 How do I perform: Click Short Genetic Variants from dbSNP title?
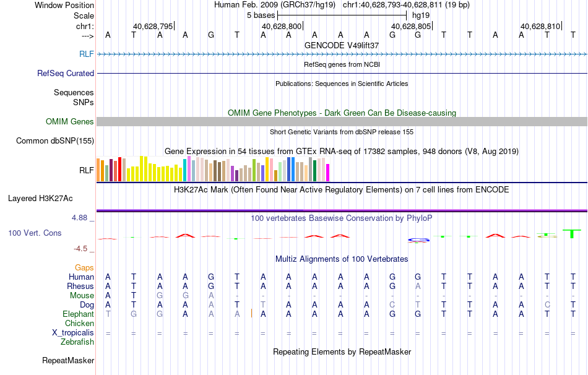tap(342, 132)
